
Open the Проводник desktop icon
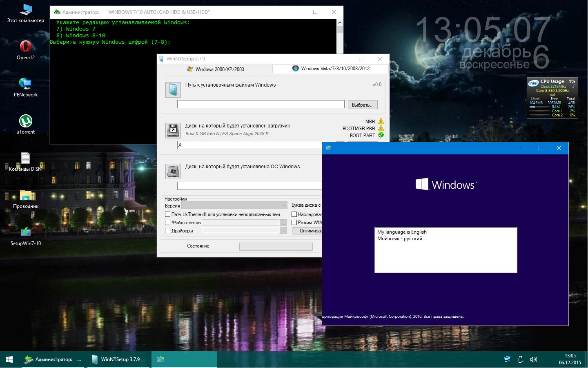[25, 199]
